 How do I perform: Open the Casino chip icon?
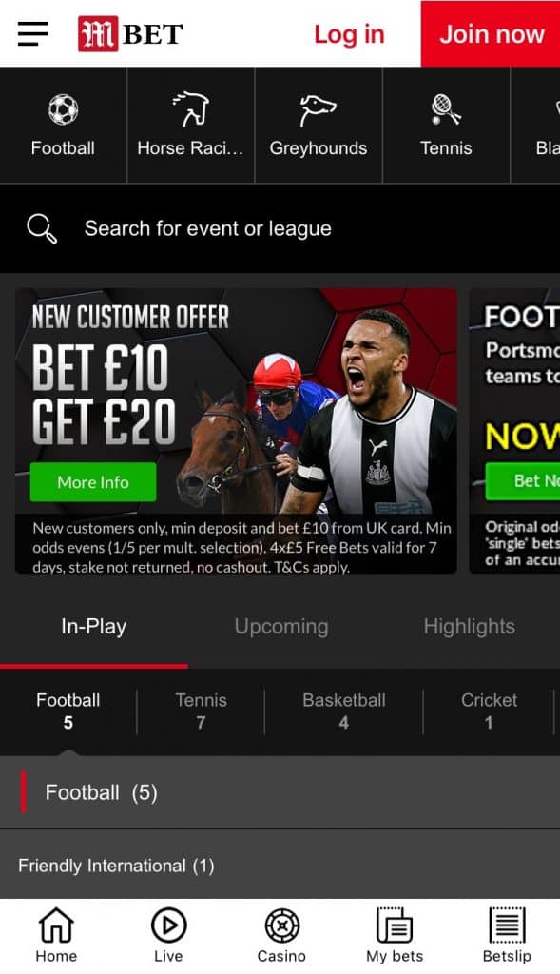click(281, 925)
